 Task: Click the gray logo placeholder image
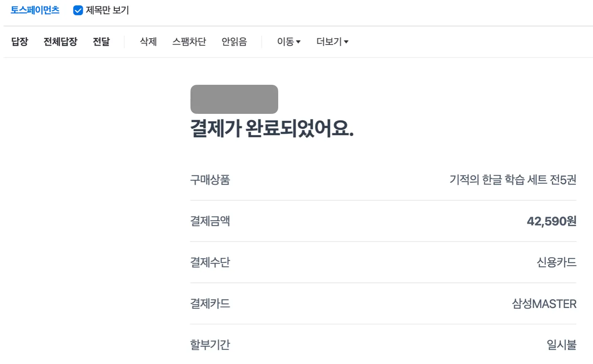point(234,99)
